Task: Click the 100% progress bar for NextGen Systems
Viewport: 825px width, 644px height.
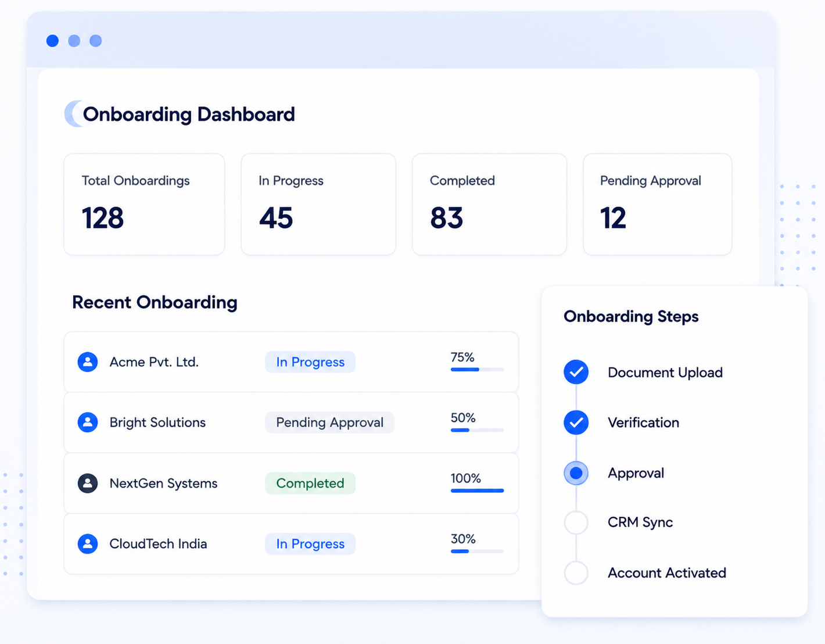Action: 477,491
